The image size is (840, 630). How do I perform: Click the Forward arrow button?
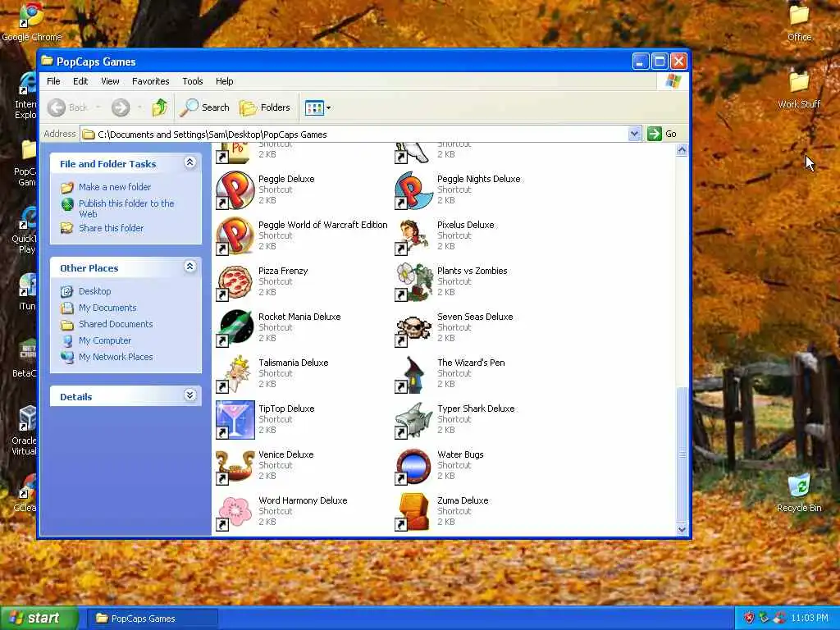click(x=121, y=107)
